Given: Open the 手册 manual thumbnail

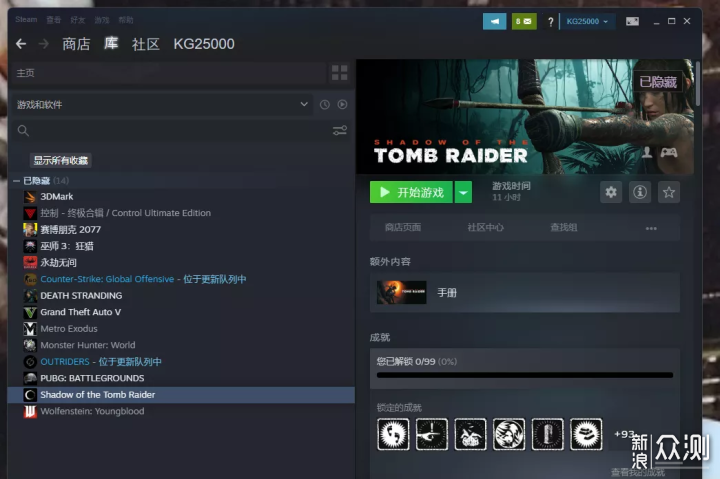Looking at the screenshot, I should coord(402,293).
